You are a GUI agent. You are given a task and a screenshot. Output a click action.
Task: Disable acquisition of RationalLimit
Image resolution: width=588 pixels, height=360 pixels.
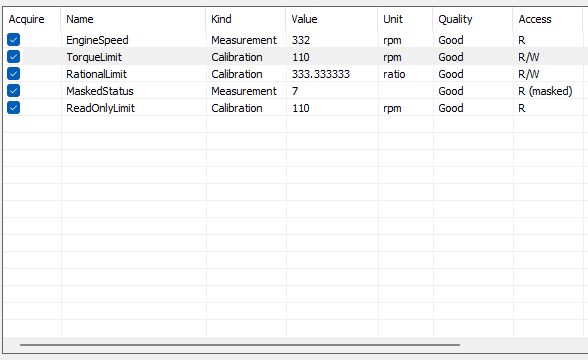click(x=14, y=74)
